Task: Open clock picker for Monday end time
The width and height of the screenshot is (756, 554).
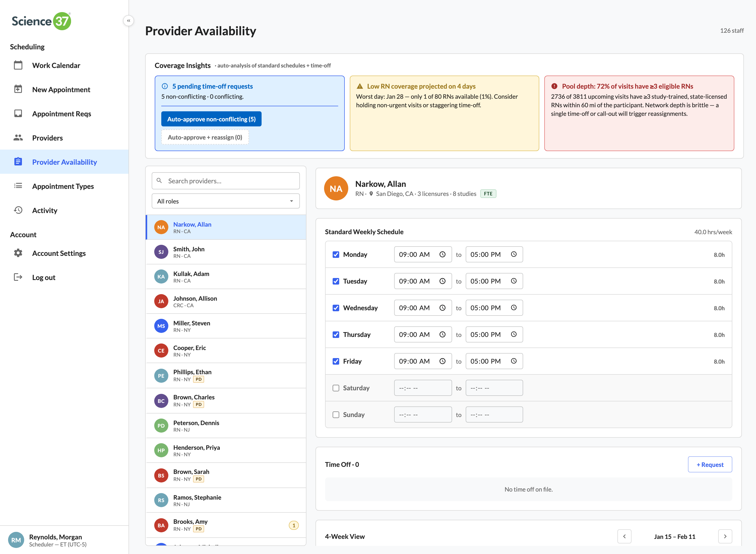Action: (514, 254)
